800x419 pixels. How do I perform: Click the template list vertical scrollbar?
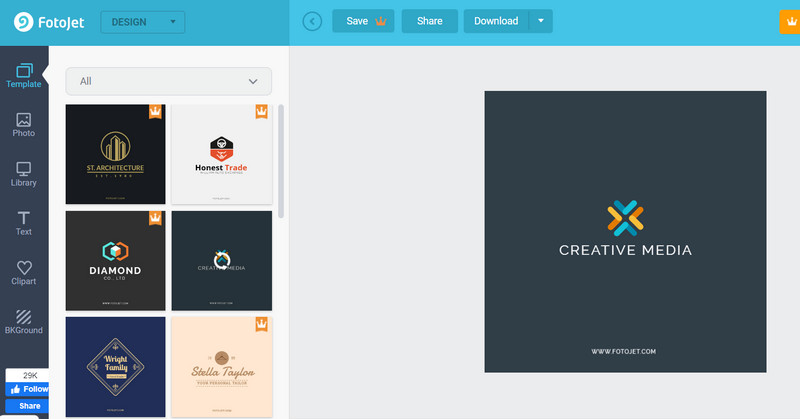(281, 160)
